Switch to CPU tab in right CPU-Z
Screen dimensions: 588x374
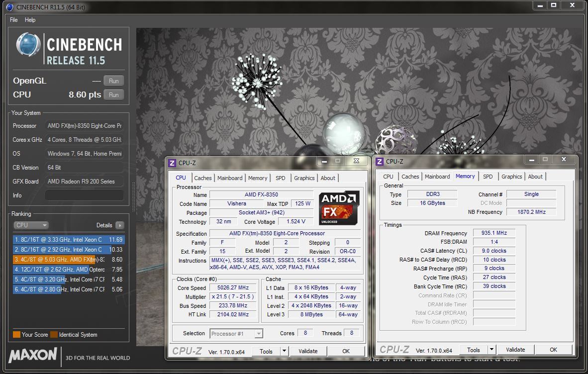(x=388, y=177)
